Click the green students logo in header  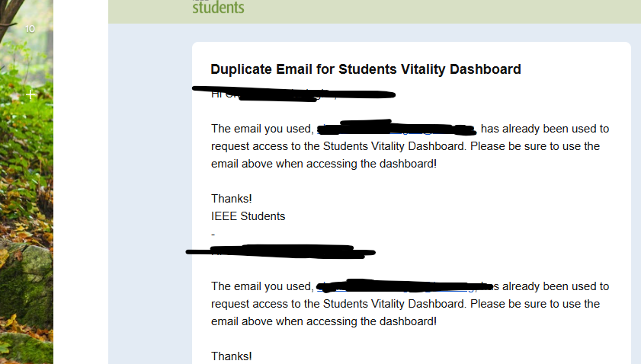[218, 7]
